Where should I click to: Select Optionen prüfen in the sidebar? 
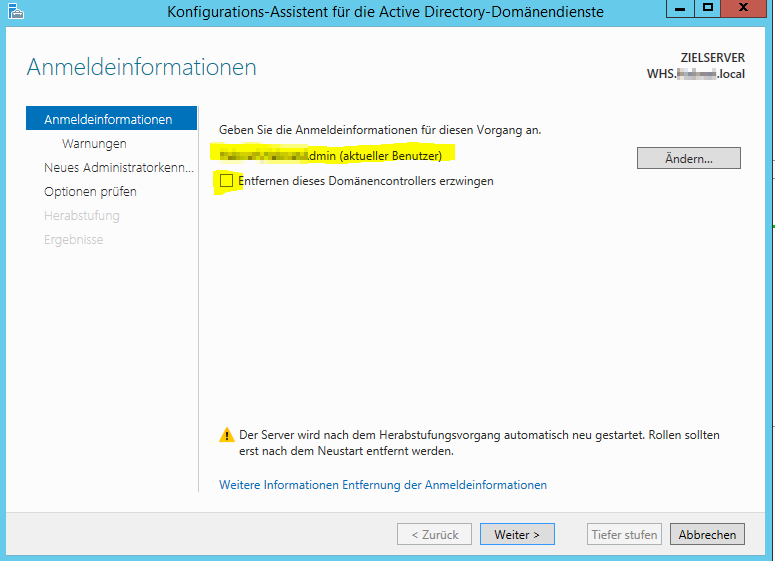coord(90,192)
